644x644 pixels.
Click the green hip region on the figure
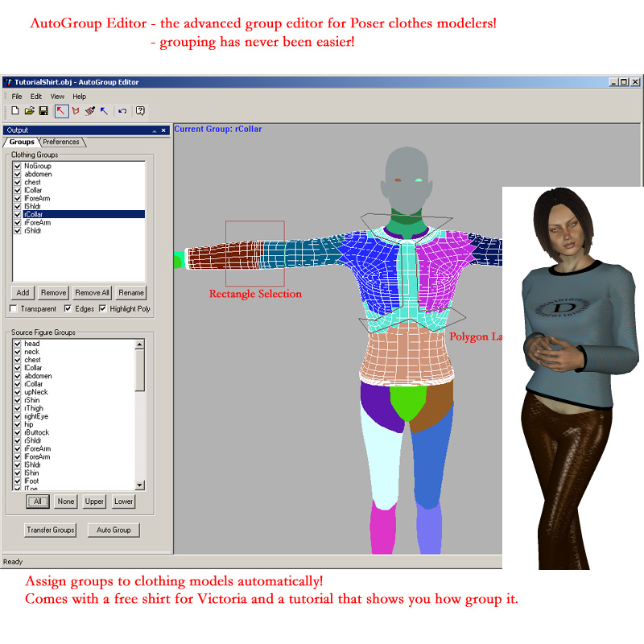tap(408, 401)
